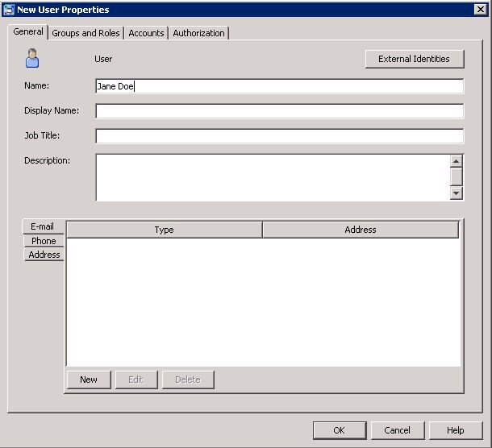Open the Groups and Roles tab

(x=85, y=33)
